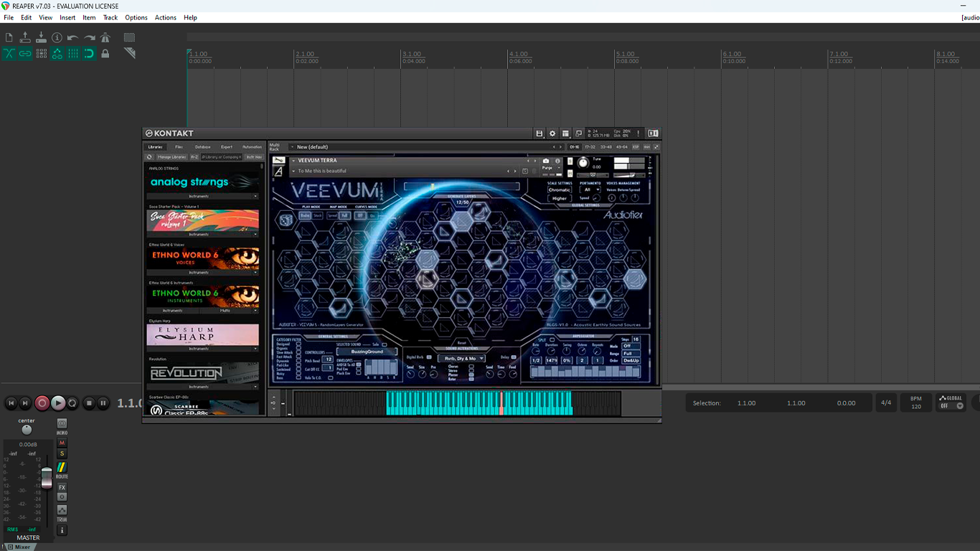Open the Options menu

click(136, 17)
